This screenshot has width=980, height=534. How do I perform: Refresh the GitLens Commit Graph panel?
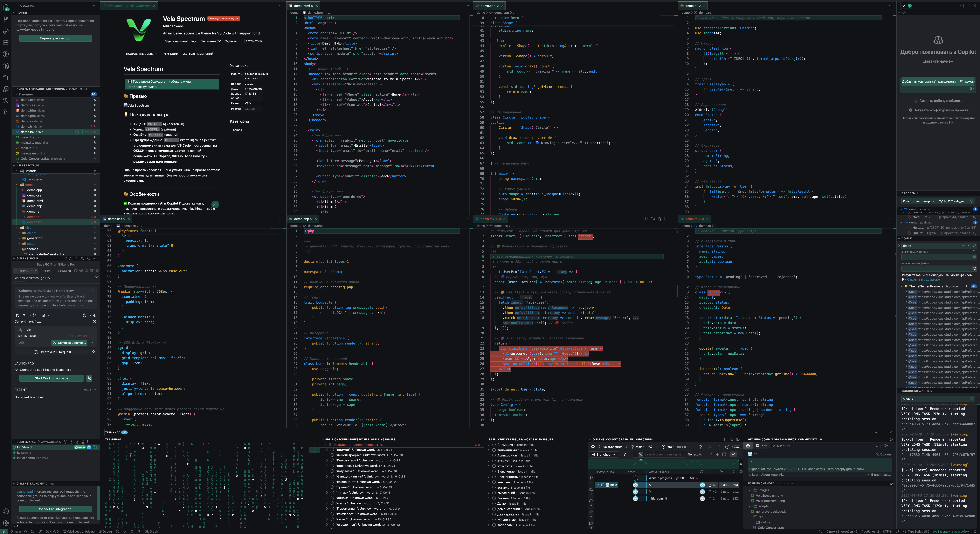click(732, 439)
